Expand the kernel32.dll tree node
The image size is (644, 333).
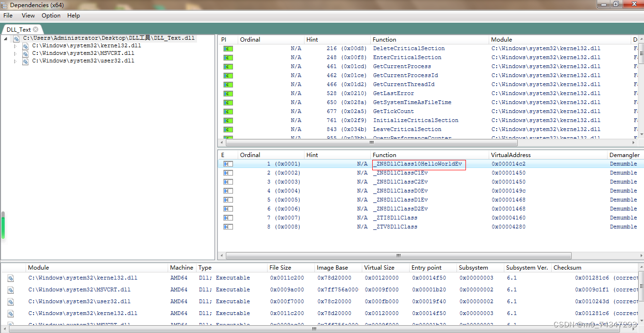tap(15, 46)
